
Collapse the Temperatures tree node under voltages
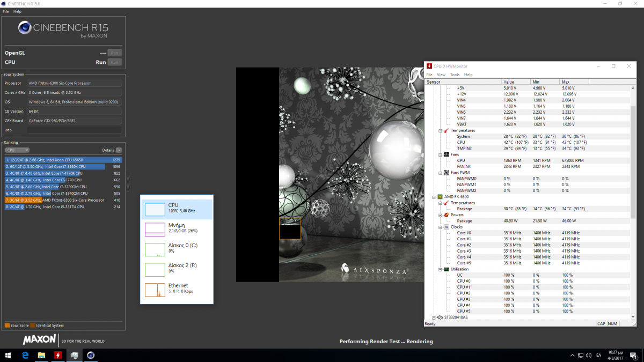[x=440, y=130]
